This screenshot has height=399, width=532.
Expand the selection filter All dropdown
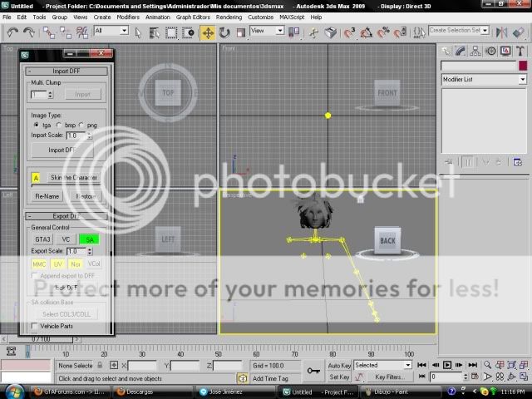[x=111, y=31]
